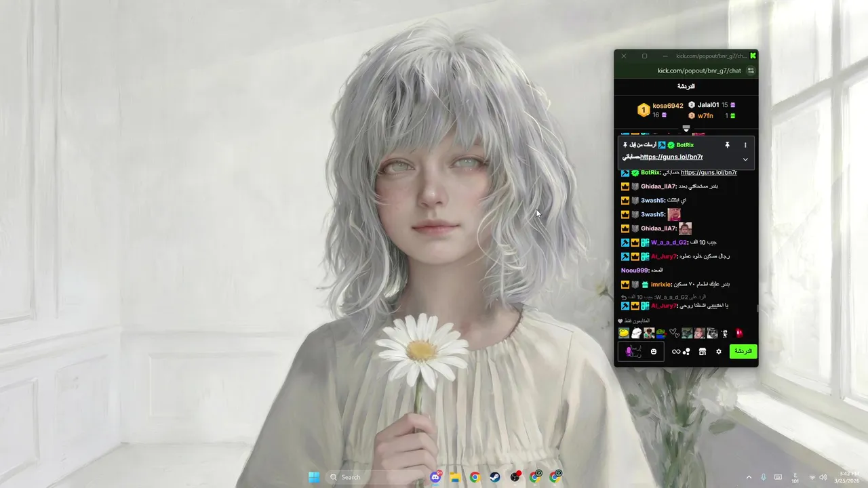
Task: Click BotRix username in chat line
Action: (650, 172)
